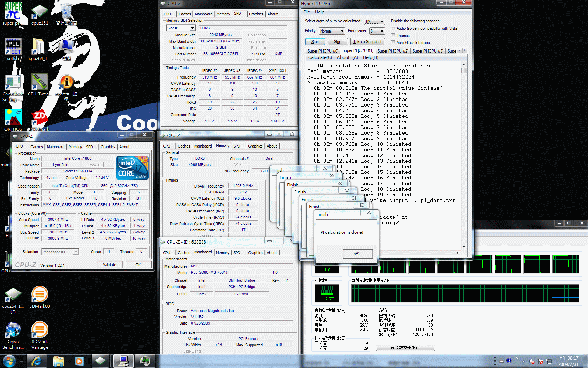The height and width of the screenshot is (368, 588).
Task: Open Windows Media Player taskbar icon
Action: coord(79,361)
